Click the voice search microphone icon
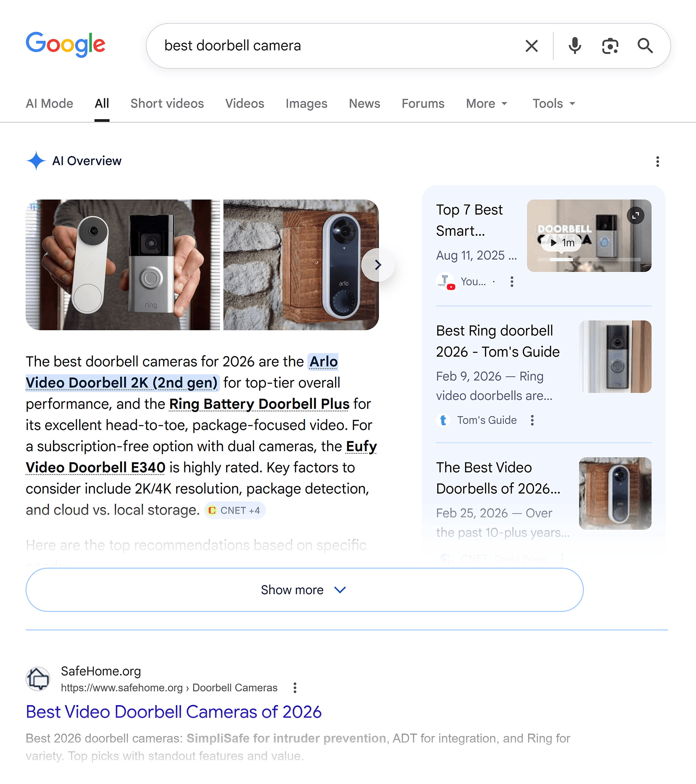Image resolution: width=696 pixels, height=784 pixels. [x=574, y=46]
